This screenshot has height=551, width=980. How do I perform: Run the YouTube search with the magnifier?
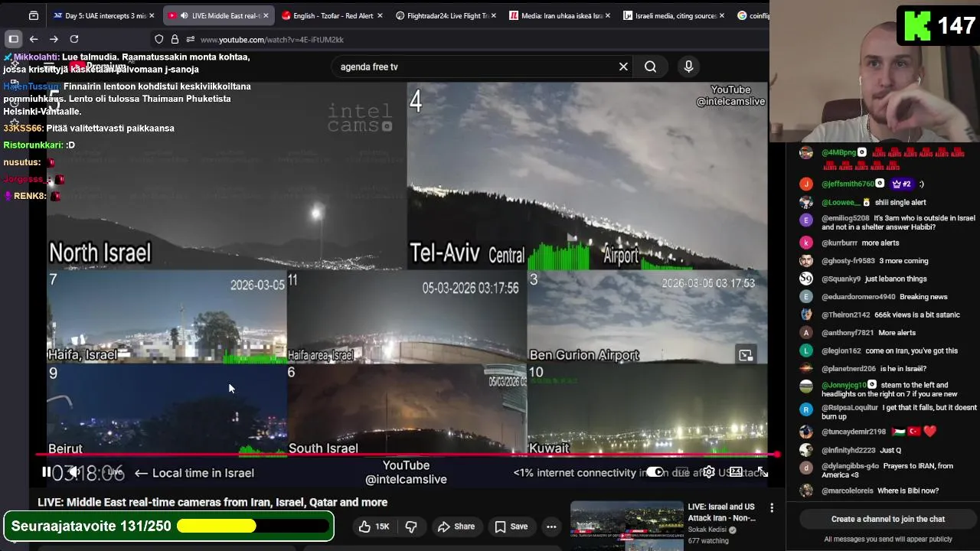650,67
